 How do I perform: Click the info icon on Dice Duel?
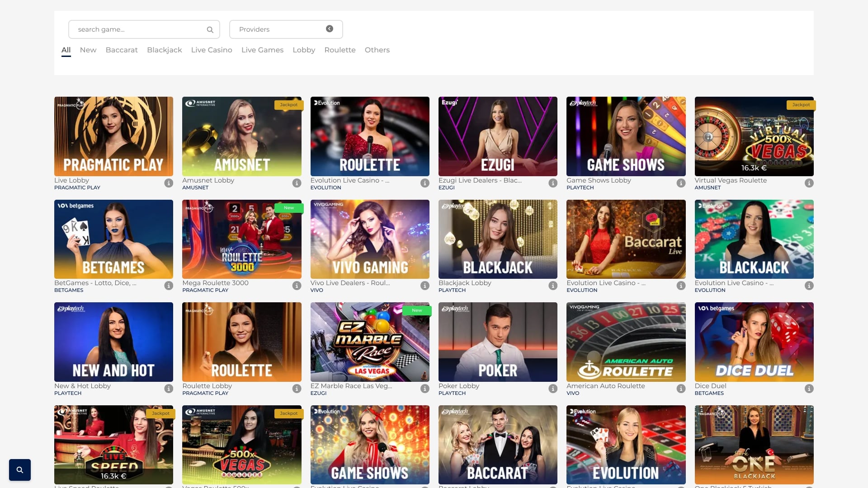tap(809, 389)
